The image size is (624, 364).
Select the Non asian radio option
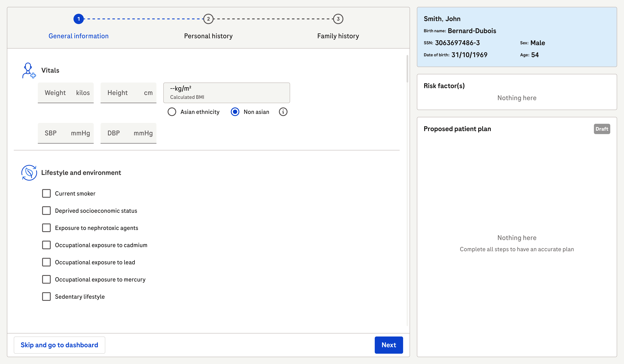point(235,112)
